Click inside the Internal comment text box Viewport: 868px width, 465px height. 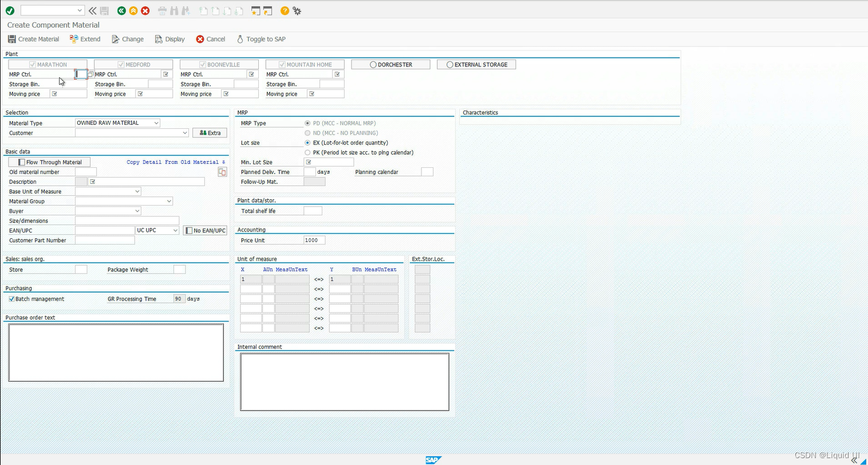345,382
